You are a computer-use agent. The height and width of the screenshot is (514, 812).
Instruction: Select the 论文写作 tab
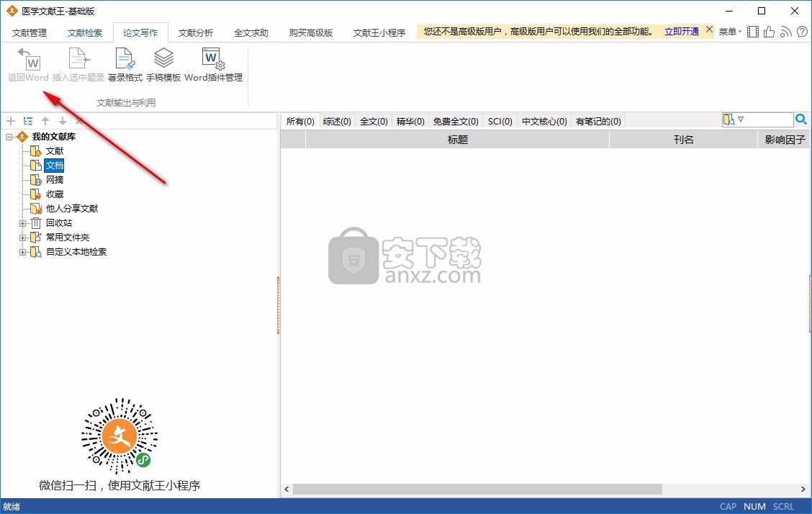tap(140, 32)
